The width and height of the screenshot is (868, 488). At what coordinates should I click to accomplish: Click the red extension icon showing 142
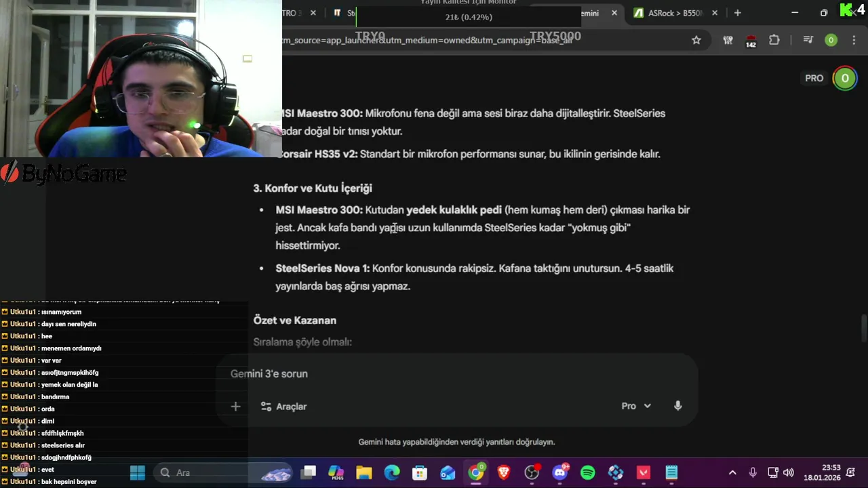[x=751, y=41]
